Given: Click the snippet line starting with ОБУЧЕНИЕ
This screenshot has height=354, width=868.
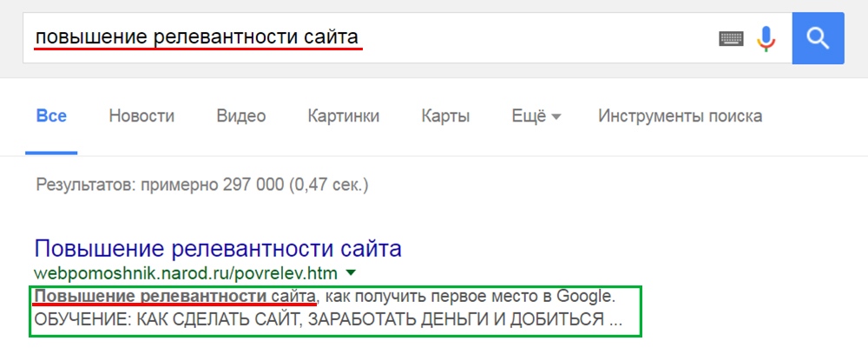Looking at the screenshot, I should (327, 319).
